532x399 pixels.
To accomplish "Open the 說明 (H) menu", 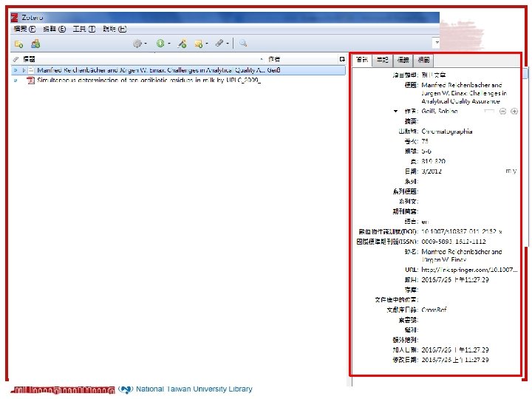I will pyautogui.click(x=115, y=29).
